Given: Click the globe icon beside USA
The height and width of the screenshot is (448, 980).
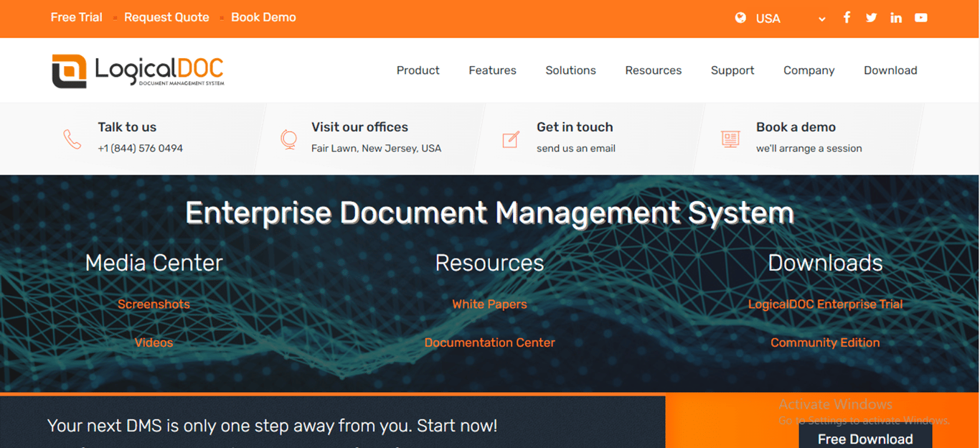Looking at the screenshot, I should click(x=740, y=18).
